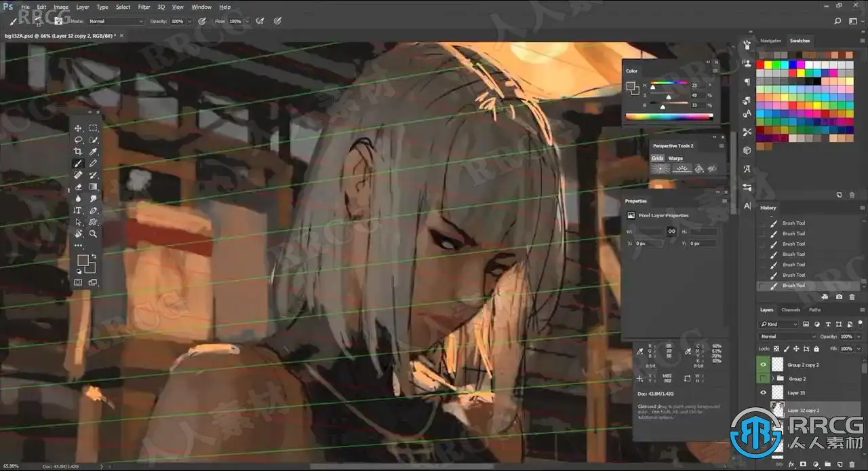Hide Layer 33 eye icon
This screenshot has width=868, height=471.
[764, 393]
